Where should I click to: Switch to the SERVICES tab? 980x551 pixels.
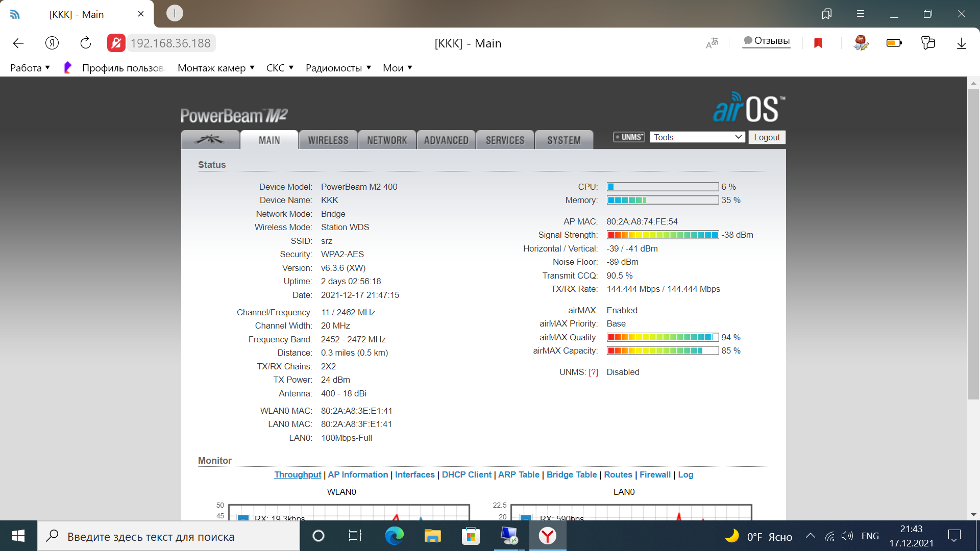[505, 140]
